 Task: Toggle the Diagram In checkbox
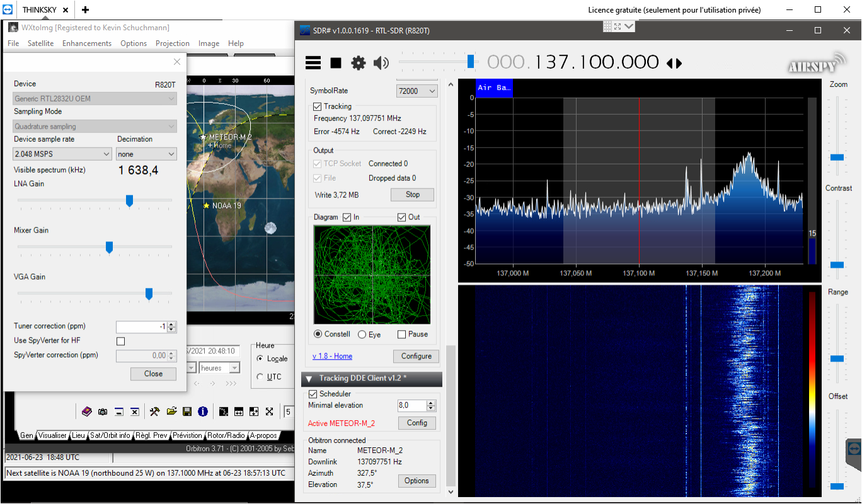pos(347,217)
